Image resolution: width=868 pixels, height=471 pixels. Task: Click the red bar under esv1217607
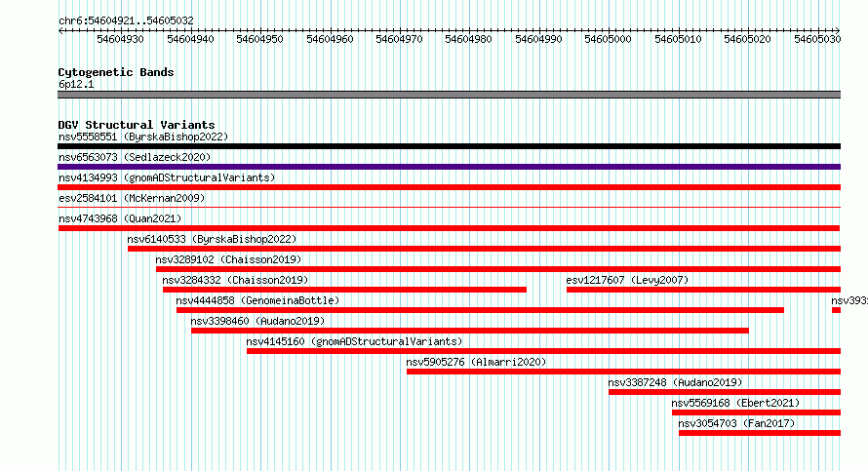coord(703,290)
